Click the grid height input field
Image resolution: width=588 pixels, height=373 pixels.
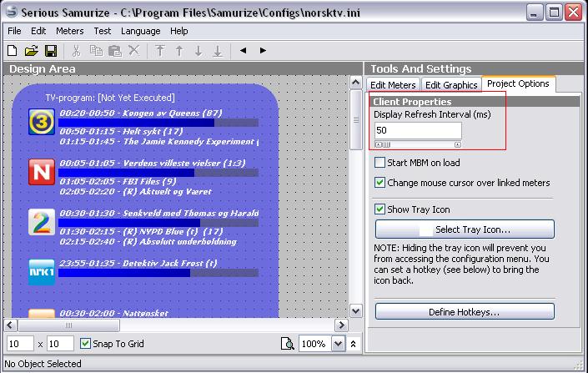click(x=60, y=344)
